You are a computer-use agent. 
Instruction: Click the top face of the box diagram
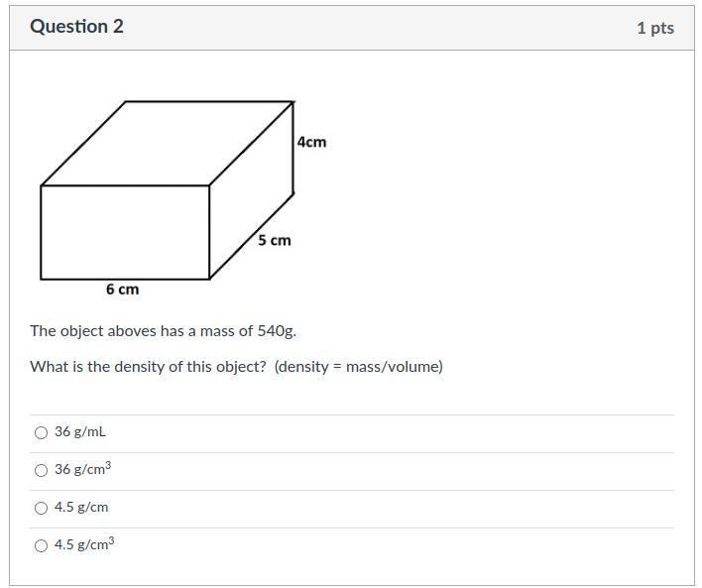167,144
